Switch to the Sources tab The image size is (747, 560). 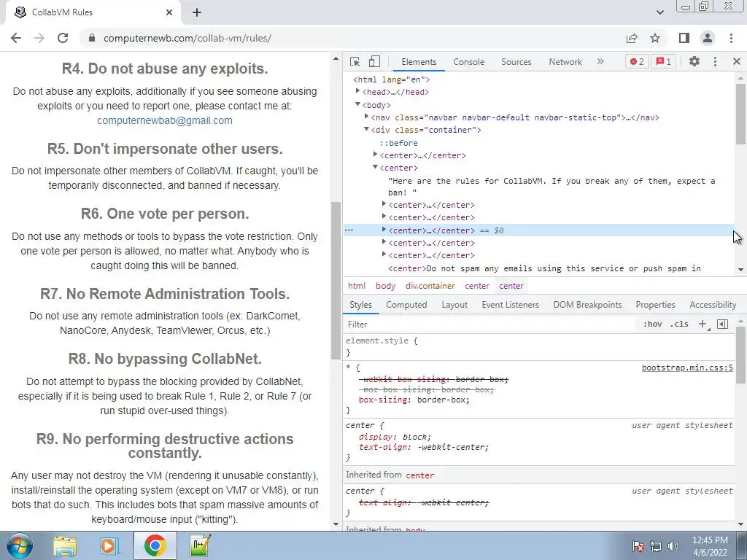(516, 61)
